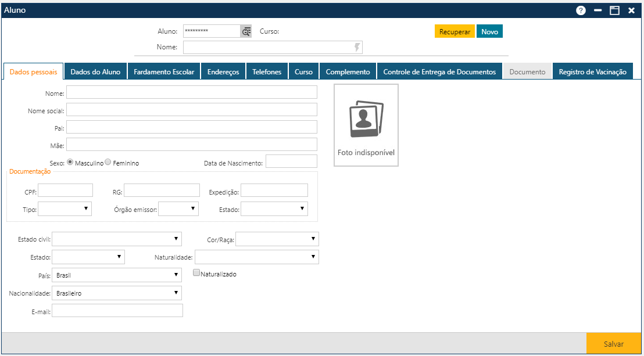This screenshot has width=644, height=356.
Task: Select the Feminino radio button
Action: click(x=108, y=163)
